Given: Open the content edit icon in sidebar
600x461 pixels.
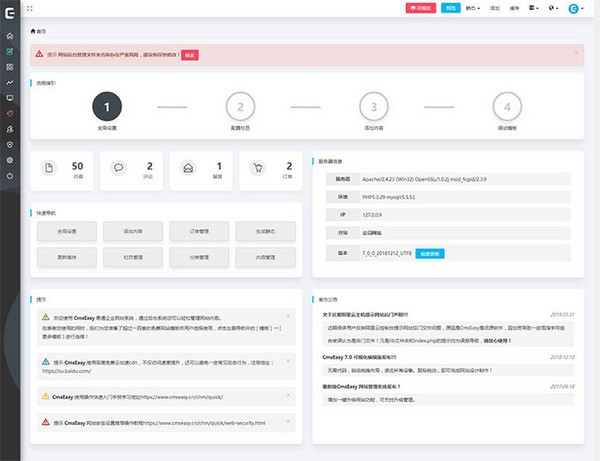Looking at the screenshot, I should point(10,50).
